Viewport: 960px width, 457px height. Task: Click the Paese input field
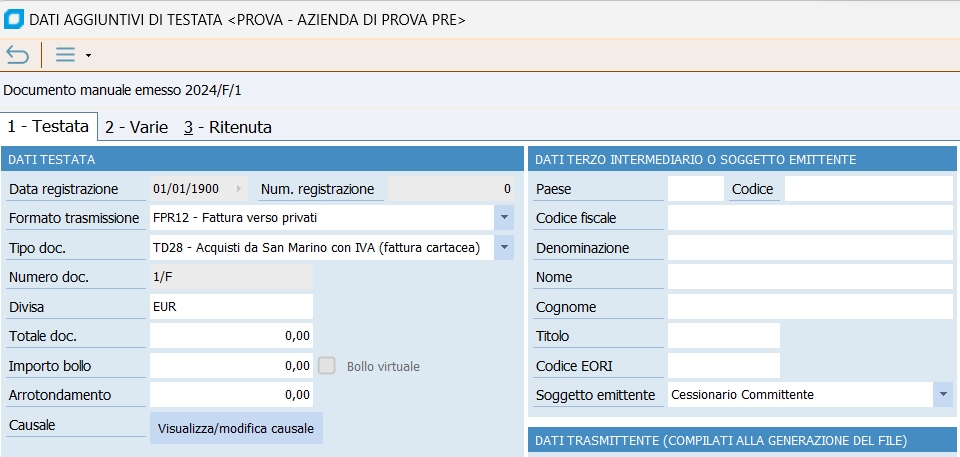point(694,189)
